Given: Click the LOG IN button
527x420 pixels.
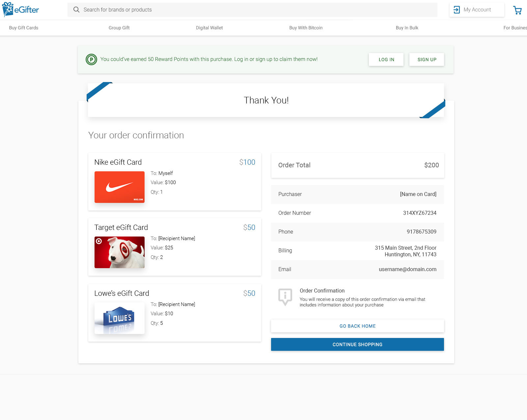Looking at the screenshot, I should click(386, 60).
